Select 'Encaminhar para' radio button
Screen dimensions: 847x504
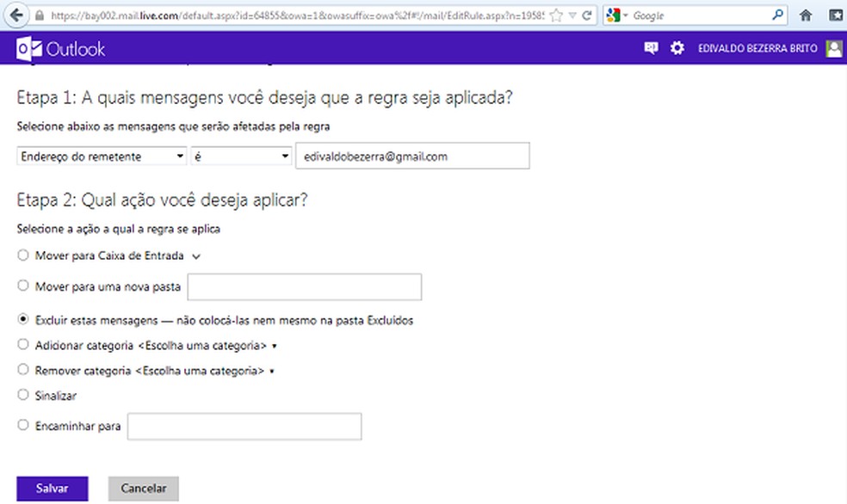tap(22, 425)
